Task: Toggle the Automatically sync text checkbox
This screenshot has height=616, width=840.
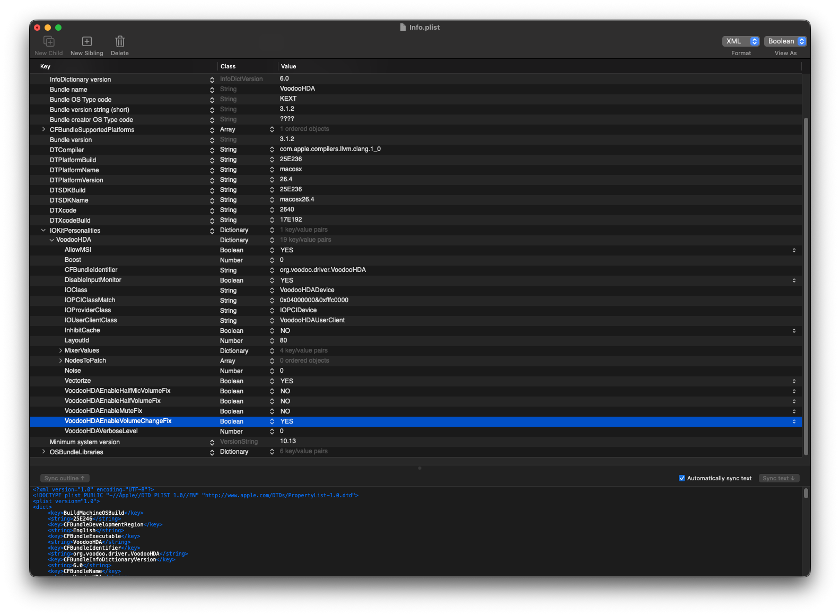Action: (x=682, y=478)
